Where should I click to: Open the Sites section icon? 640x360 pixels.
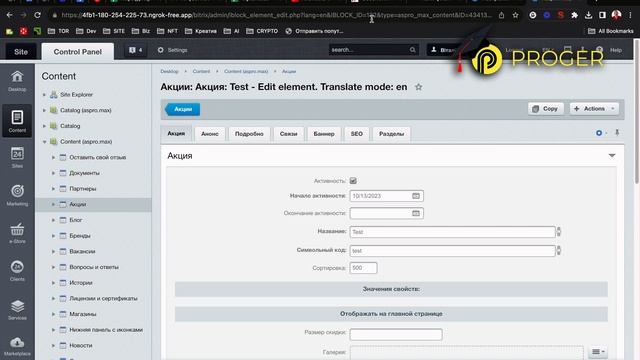click(17, 157)
